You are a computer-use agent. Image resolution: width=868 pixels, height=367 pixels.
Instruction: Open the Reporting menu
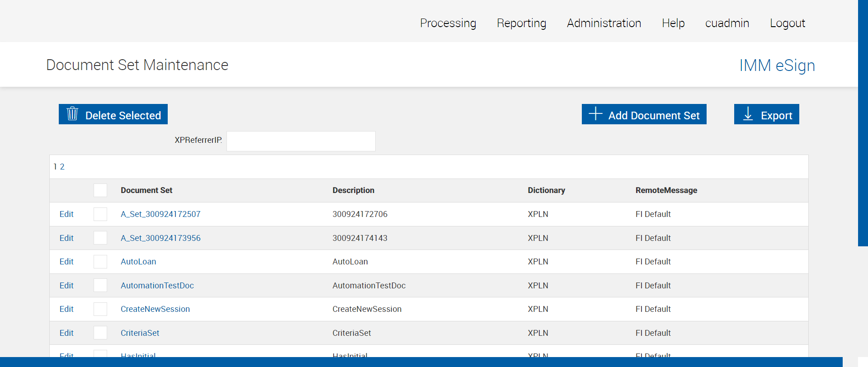pyautogui.click(x=521, y=23)
